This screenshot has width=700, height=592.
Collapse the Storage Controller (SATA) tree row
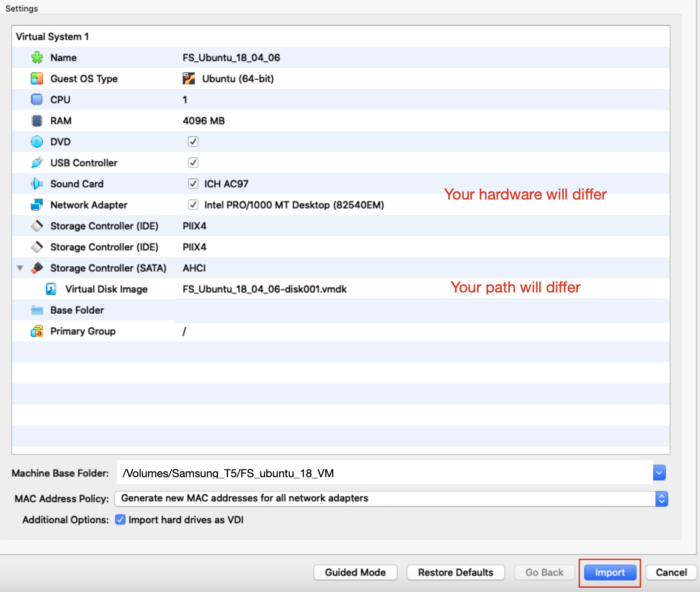tap(20, 268)
